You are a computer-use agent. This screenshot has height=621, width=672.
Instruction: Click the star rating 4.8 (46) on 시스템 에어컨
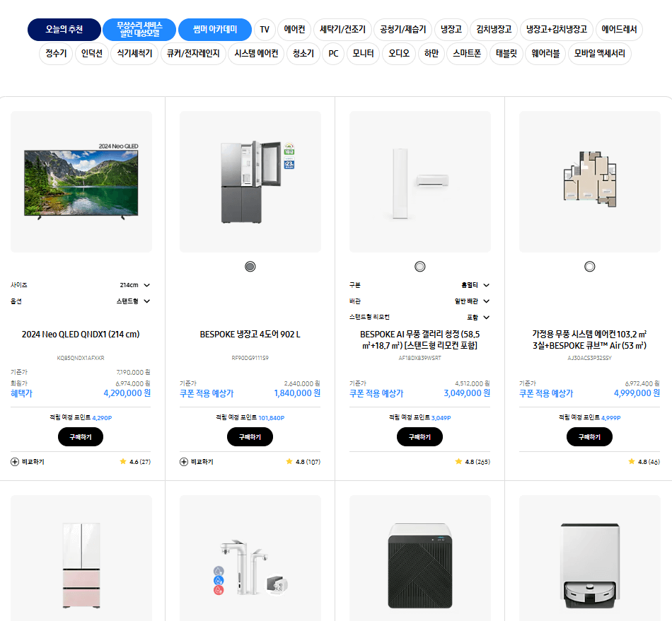[644, 462]
